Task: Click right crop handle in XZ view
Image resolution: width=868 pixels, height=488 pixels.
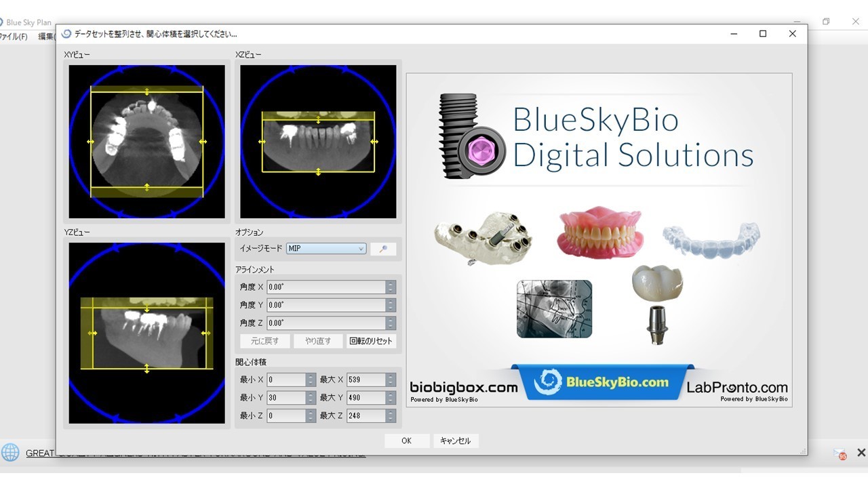Action: (374, 142)
